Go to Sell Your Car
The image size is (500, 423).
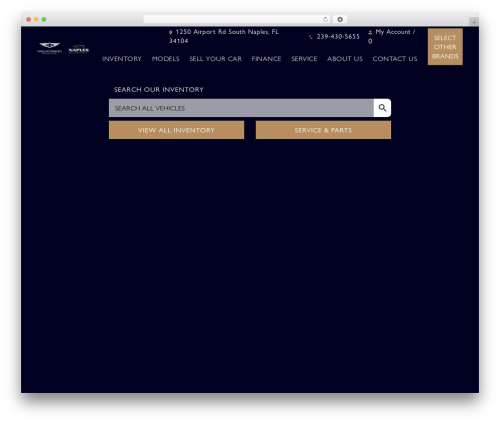[216, 59]
